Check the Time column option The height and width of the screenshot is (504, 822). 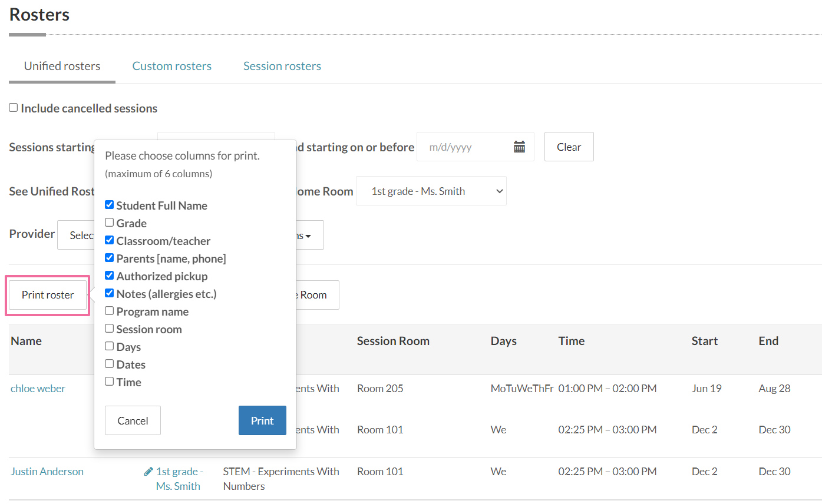(x=109, y=382)
